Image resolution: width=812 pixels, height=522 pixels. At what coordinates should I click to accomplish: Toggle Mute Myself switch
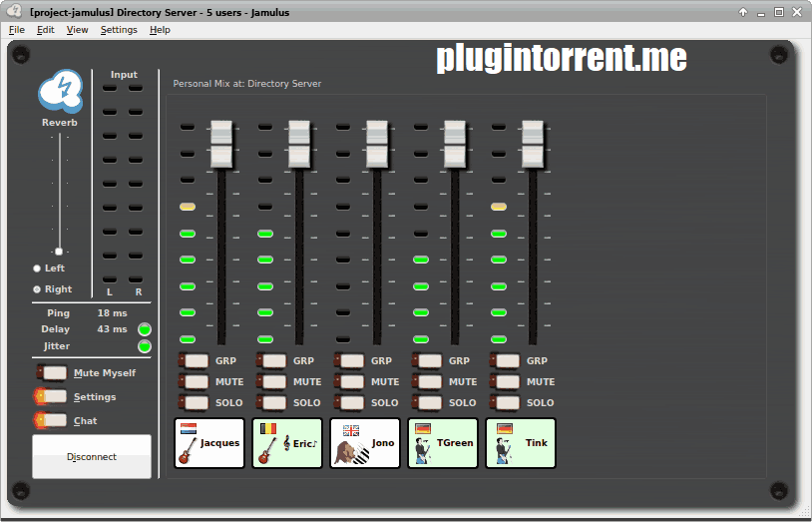[51, 372]
